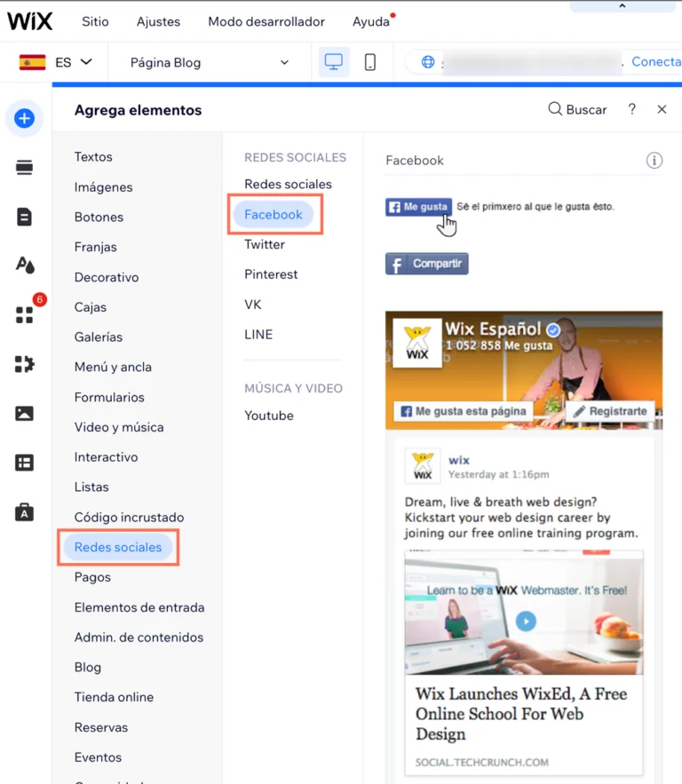The width and height of the screenshot is (682, 784).
Task: Select the Cajas category
Action: [x=90, y=307]
